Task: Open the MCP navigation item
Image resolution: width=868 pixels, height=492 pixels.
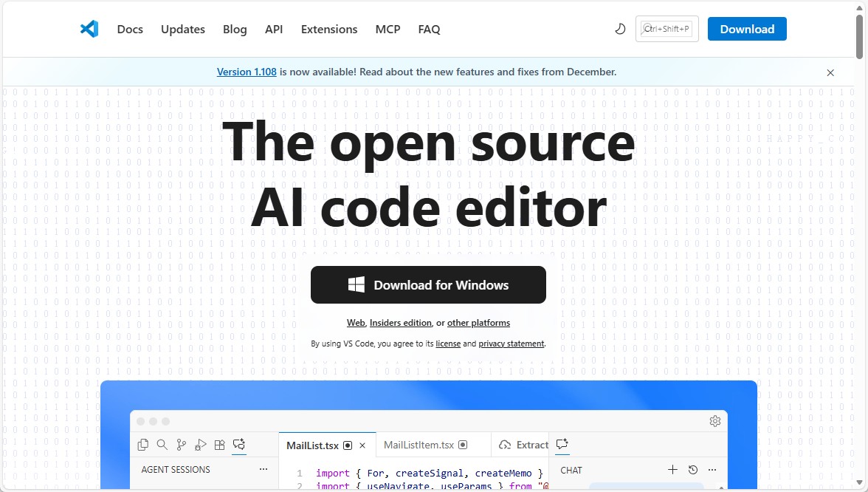Action: pyautogui.click(x=387, y=30)
